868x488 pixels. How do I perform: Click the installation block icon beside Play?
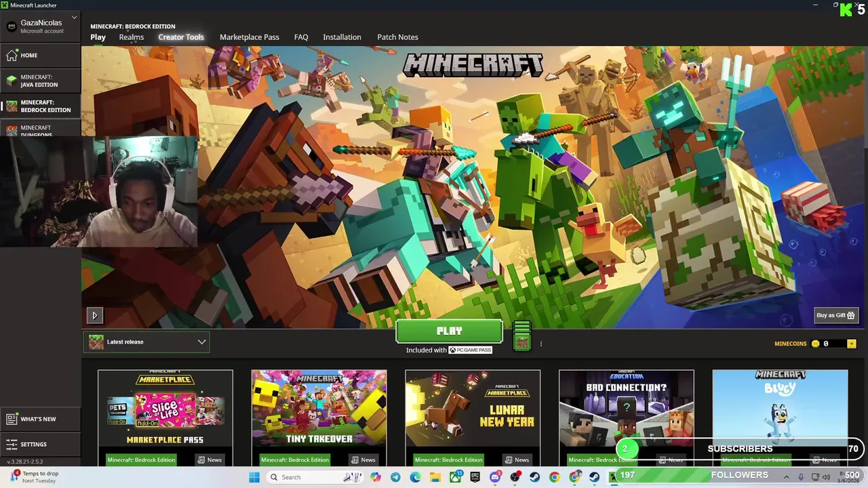[x=521, y=335]
